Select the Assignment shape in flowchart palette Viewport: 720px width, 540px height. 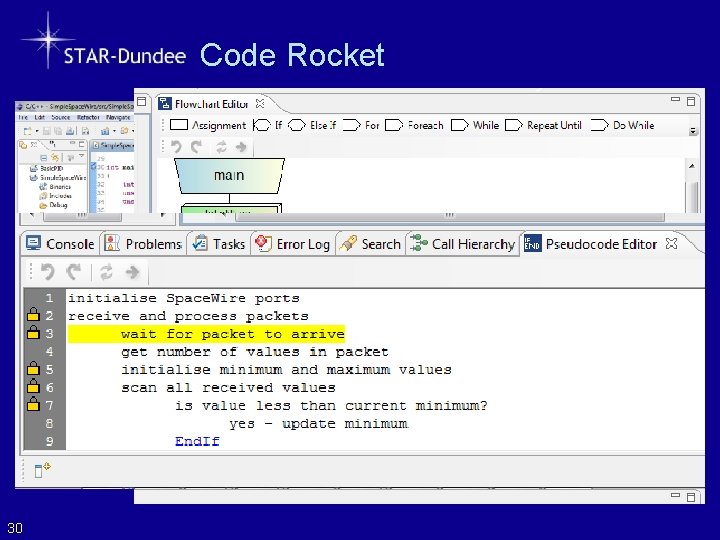pos(208,125)
